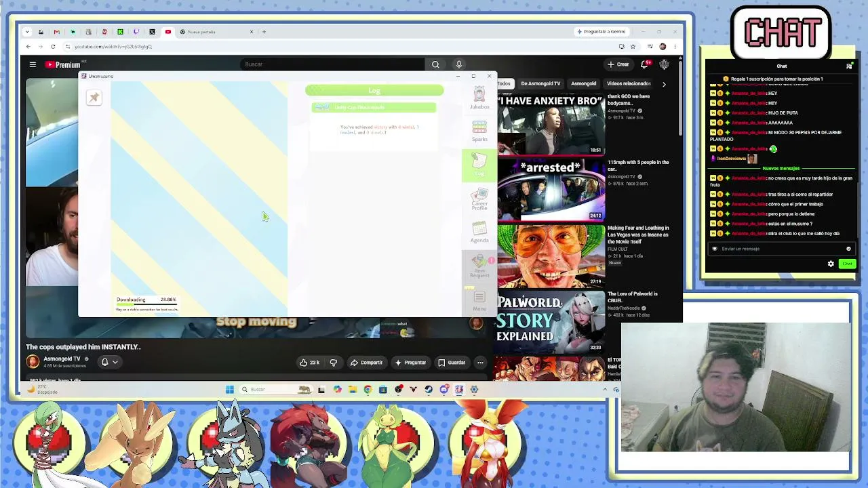Select the Videos relacionados chip
Viewport: 868px width, 488px height.
[x=629, y=83]
